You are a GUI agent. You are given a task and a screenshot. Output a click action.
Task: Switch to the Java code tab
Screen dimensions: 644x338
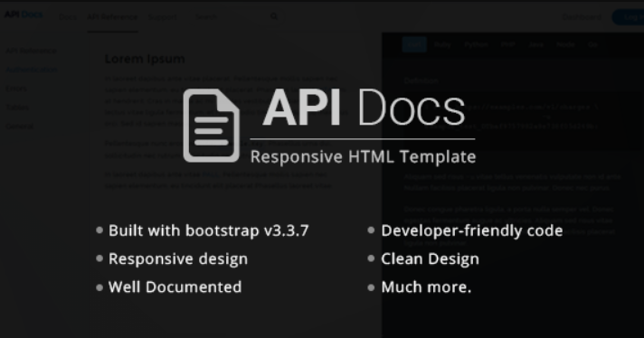point(536,44)
